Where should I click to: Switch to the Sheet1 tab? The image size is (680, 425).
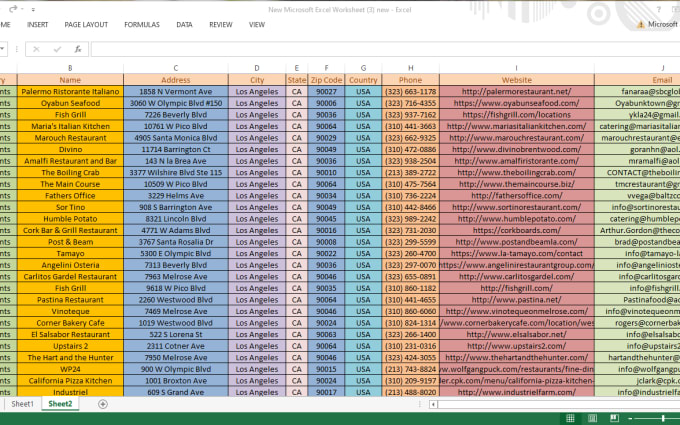[23, 404]
